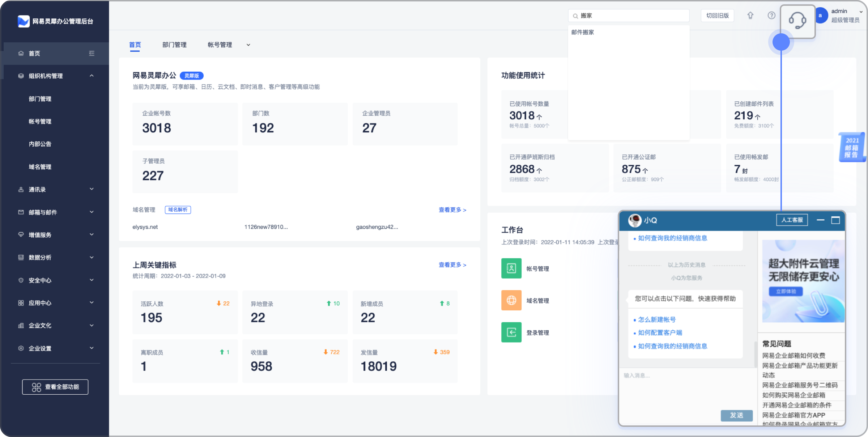Image resolution: width=868 pixels, height=437 pixels.
Task: Click the 2021 邮箱报告 floating badge
Action: [x=852, y=147]
